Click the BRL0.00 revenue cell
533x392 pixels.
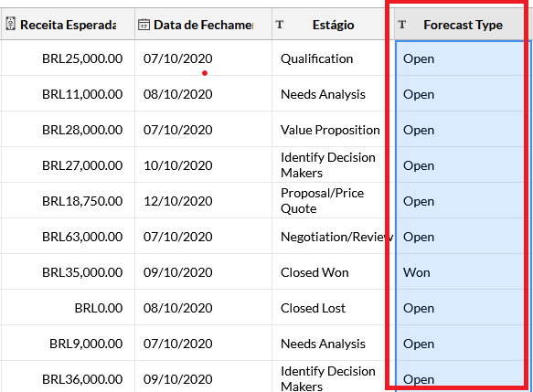[x=68, y=308]
